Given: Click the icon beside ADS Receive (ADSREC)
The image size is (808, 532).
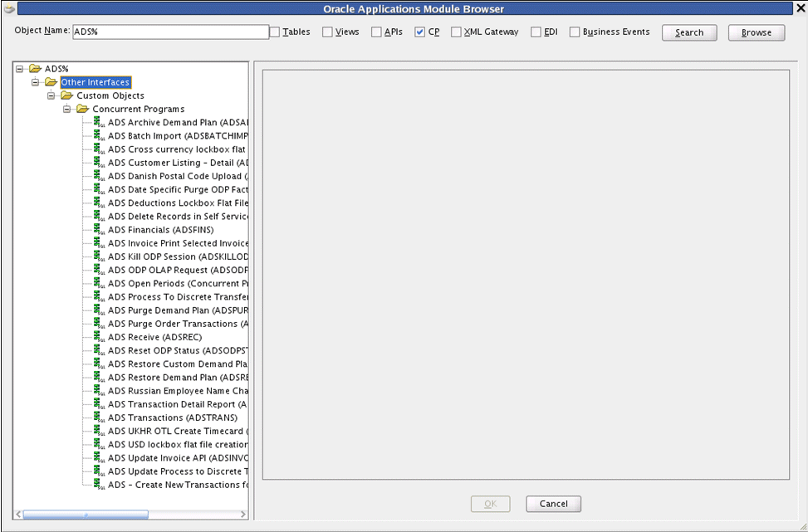Looking at the screenshot, I should [x=100, y=336].
